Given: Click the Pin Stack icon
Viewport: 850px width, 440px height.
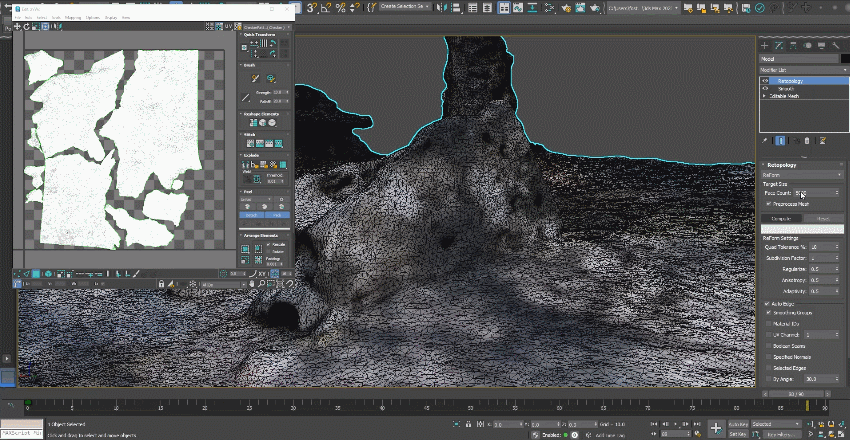Looking at the screenshot, I should (765, 141).
